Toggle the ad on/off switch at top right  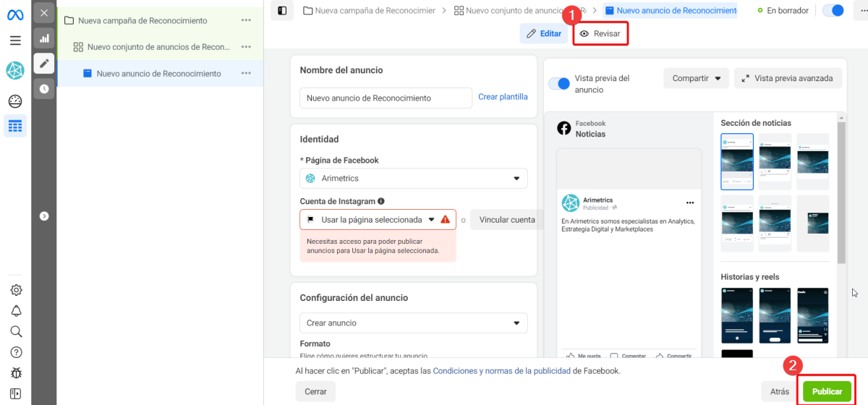(x=834, y=10)
